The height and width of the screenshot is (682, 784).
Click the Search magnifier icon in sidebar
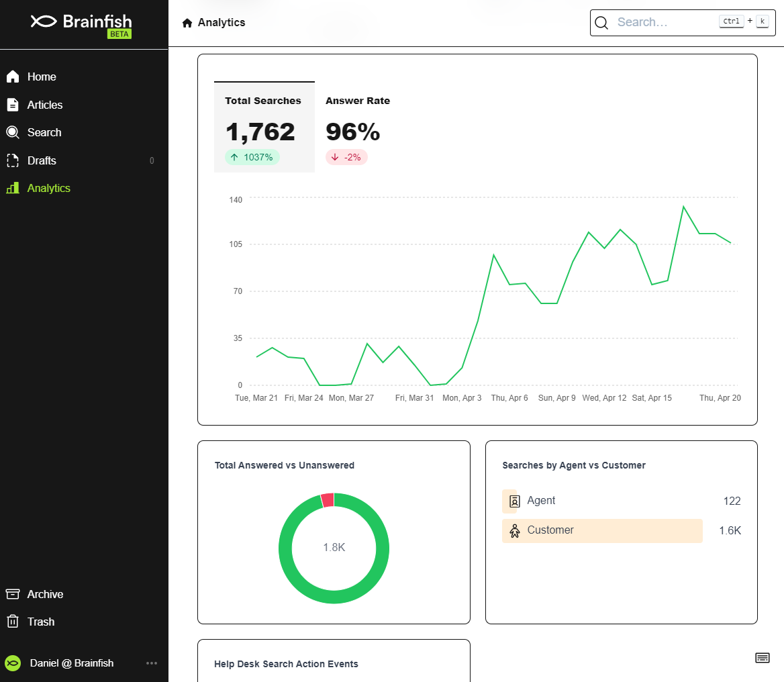(13, 132)
